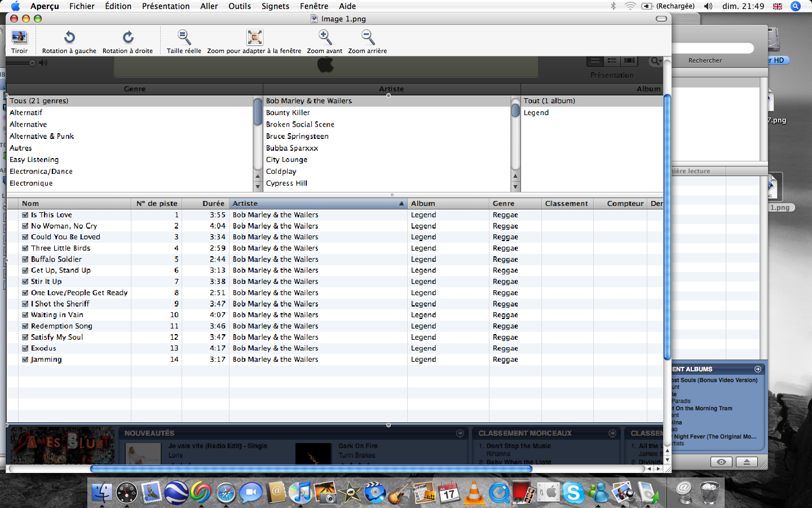
Task: Click the Zoom avant icon
Action: tap(325, 37)
